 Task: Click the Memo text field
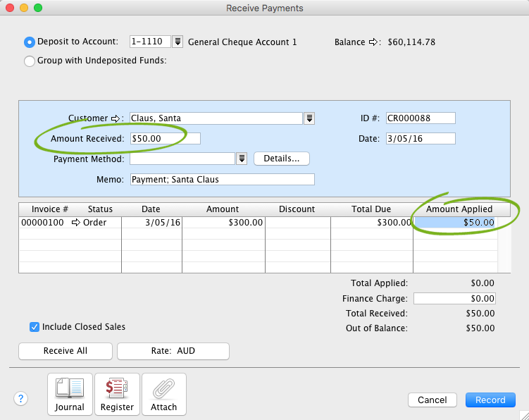(x=222, y=180)
